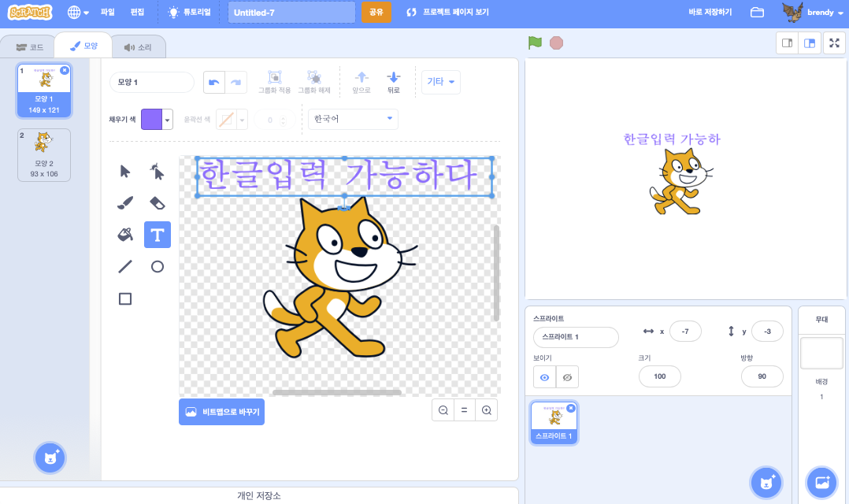Select the Text tool
This screenshot has width=849, height=504.
point(157,235)
